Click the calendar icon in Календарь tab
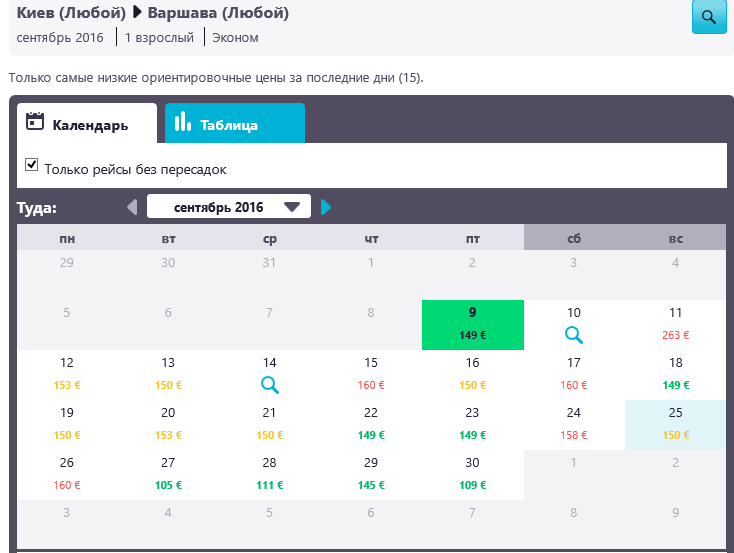 (x=35, y=122)
